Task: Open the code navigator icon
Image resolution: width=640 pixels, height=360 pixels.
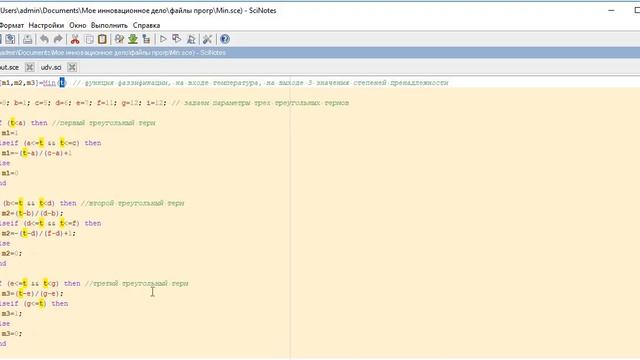Action: 146,39
